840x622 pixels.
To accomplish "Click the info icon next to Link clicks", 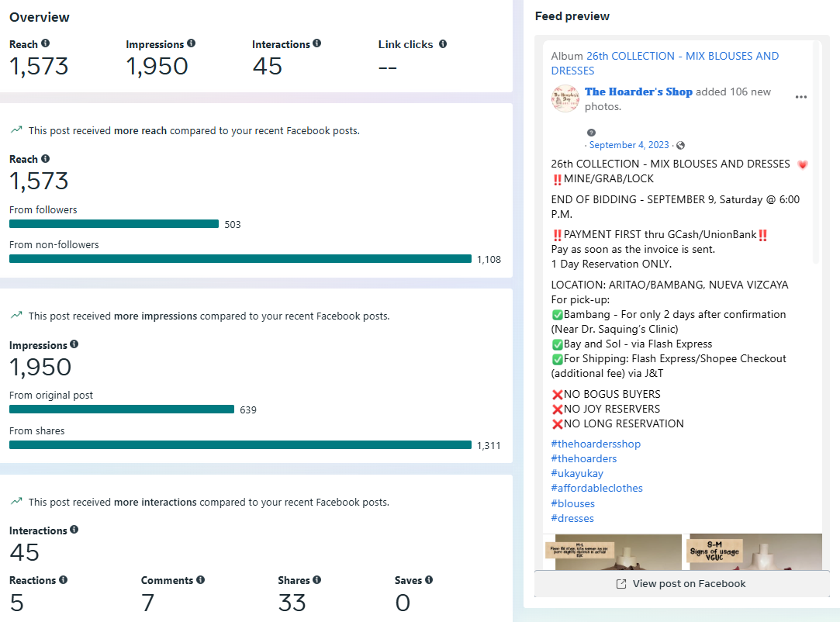I will (x=443, y=44).
